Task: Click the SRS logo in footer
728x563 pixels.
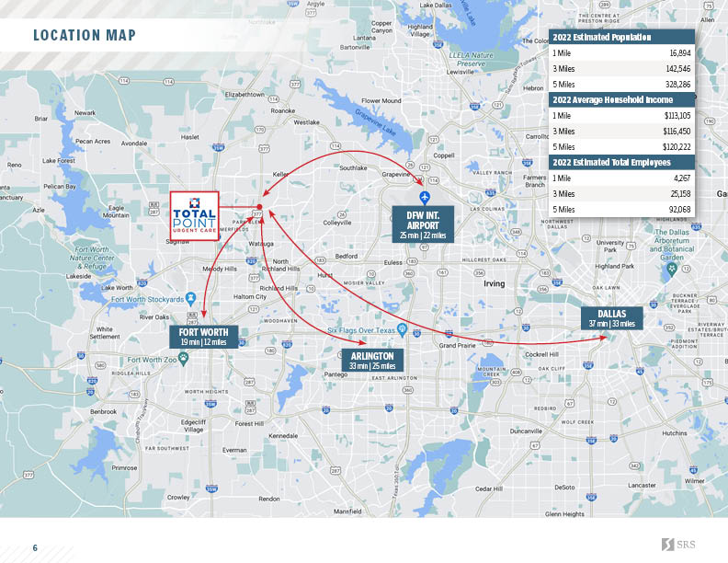Action: [x=678, y=544]
